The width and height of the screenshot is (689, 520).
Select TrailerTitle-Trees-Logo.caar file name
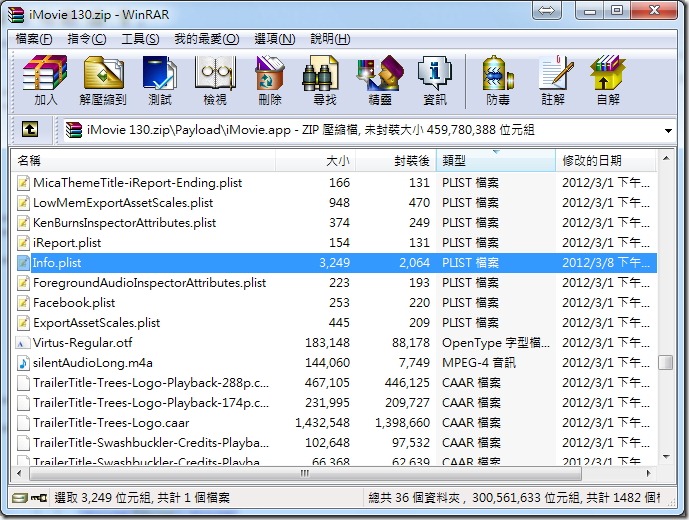111,423
